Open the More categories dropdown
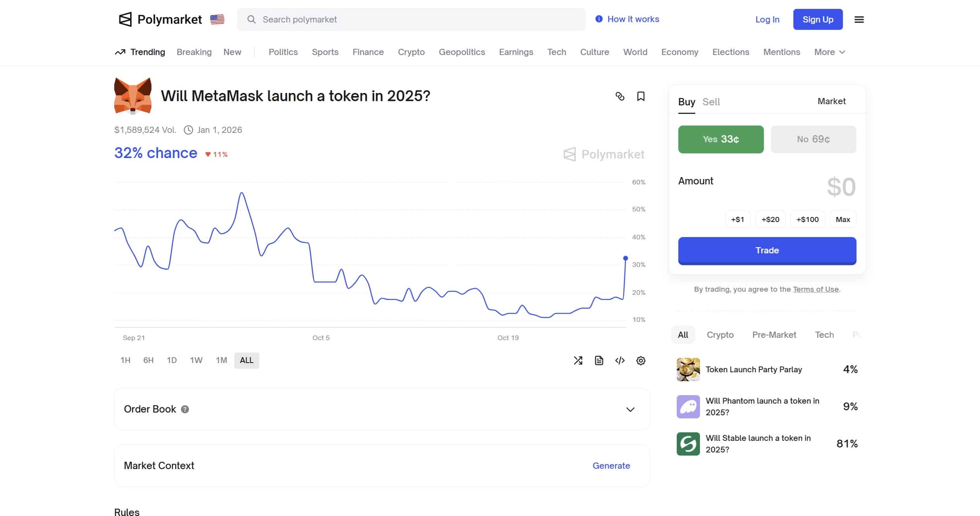980x516 pixels. (829, 52)
